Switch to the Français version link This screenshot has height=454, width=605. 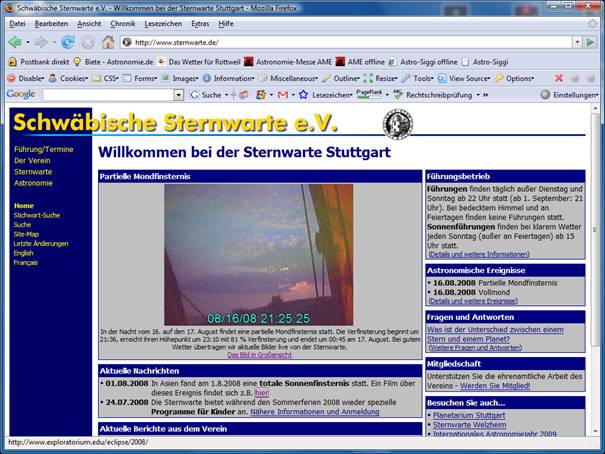pos(25,263)
